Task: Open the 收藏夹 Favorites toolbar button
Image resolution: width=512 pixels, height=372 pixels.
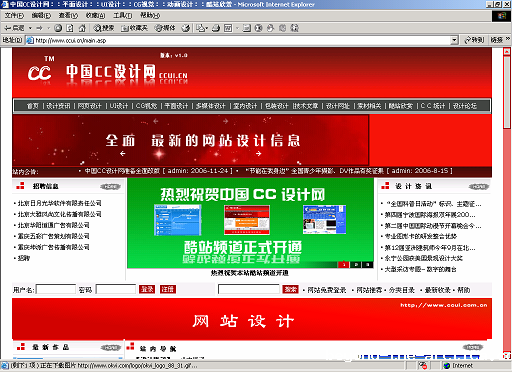Action: (x=134, y=28)
